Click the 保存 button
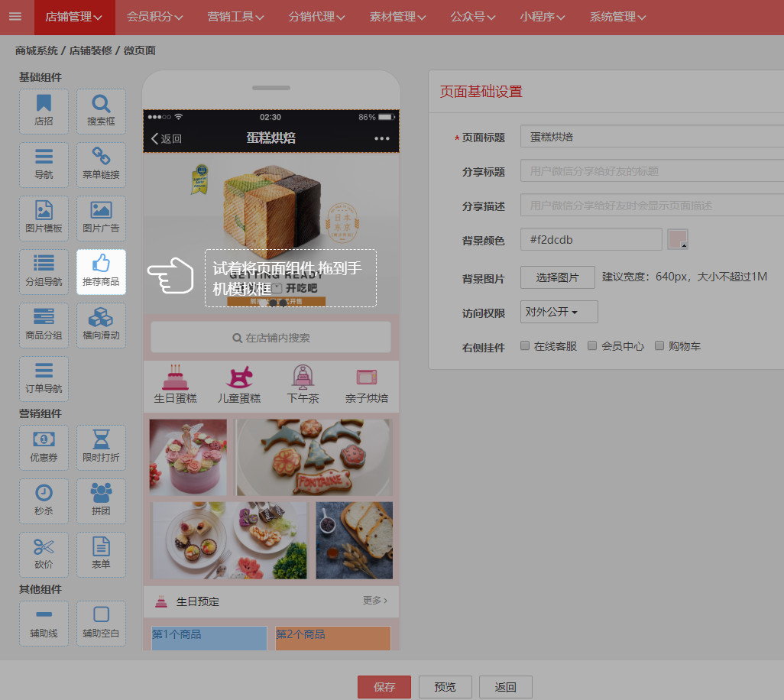This screenshot has width=784, height=700. [384, 687]
